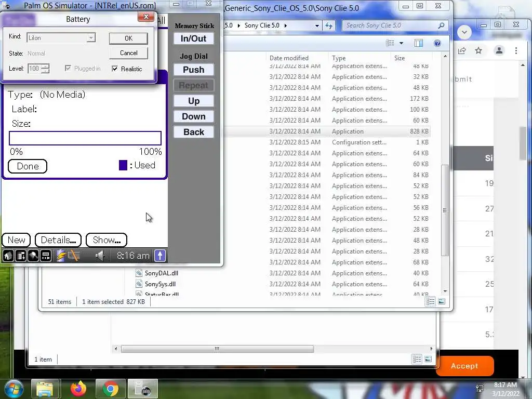Switch front Explorer to large icons view

click(x=442, y=301)
